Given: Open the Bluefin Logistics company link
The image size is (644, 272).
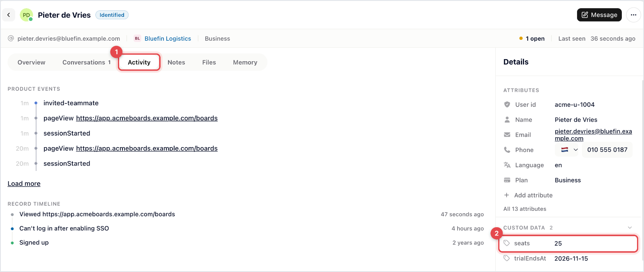Looking at the screenshot, I should tap(168, 39).
